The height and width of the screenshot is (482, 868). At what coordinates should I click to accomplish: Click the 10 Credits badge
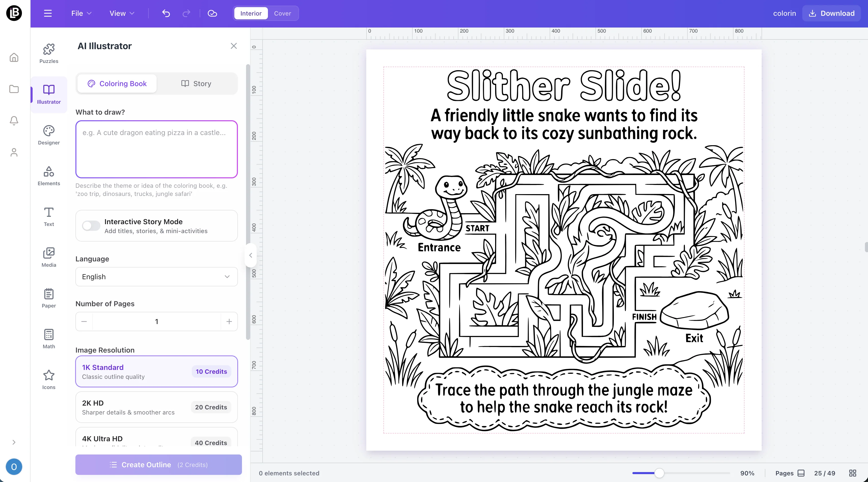click(211, 371)
